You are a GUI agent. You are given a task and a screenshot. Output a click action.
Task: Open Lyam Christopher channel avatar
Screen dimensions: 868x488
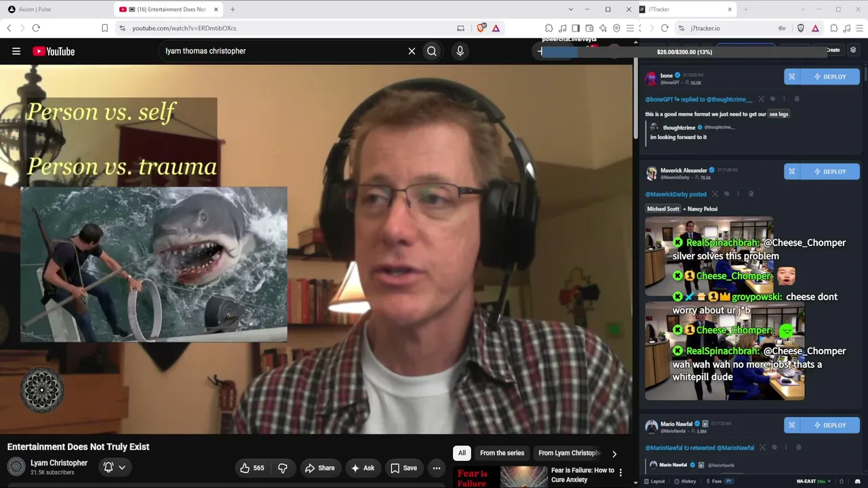coord(16,467)
